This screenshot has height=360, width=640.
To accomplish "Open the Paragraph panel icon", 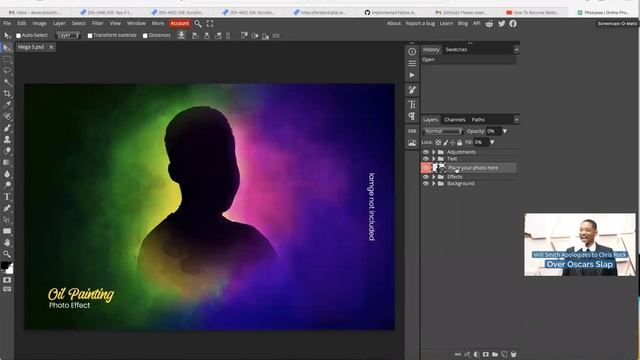I will click(412, 116).
